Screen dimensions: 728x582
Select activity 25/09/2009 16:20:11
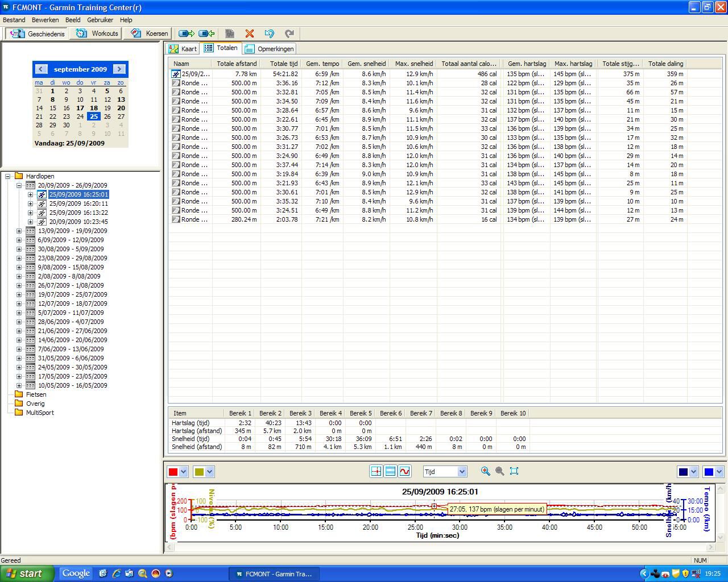point(78,203)
